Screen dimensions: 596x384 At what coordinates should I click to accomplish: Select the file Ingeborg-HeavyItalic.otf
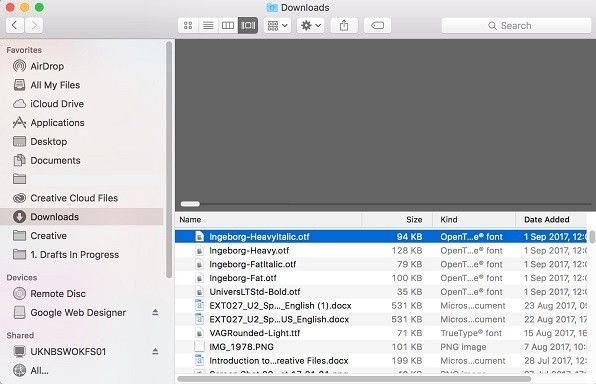point(382,237)
